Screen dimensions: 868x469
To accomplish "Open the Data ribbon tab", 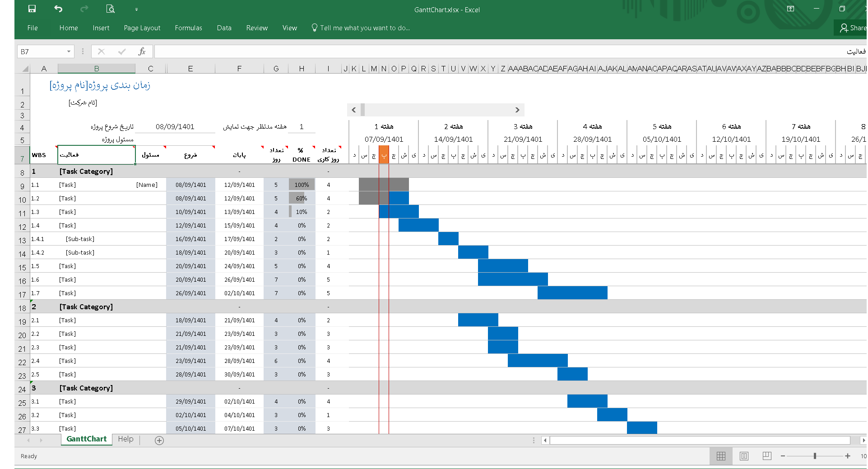I will [224, 28].
